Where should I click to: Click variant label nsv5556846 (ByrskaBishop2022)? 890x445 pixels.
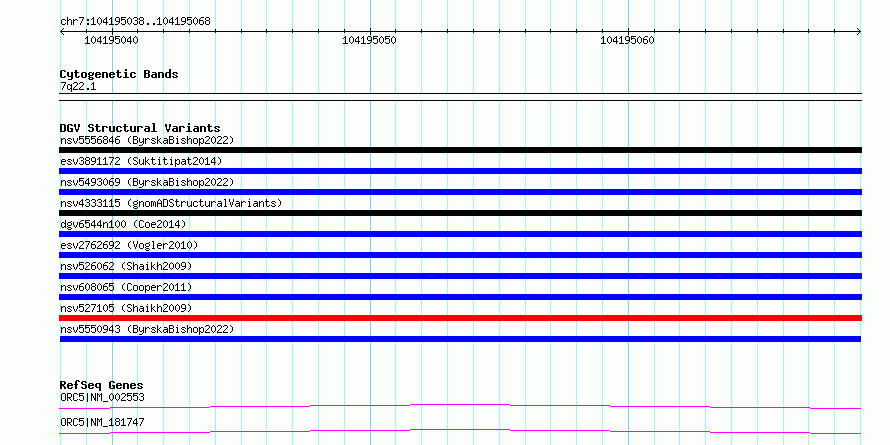coord(147,140)
